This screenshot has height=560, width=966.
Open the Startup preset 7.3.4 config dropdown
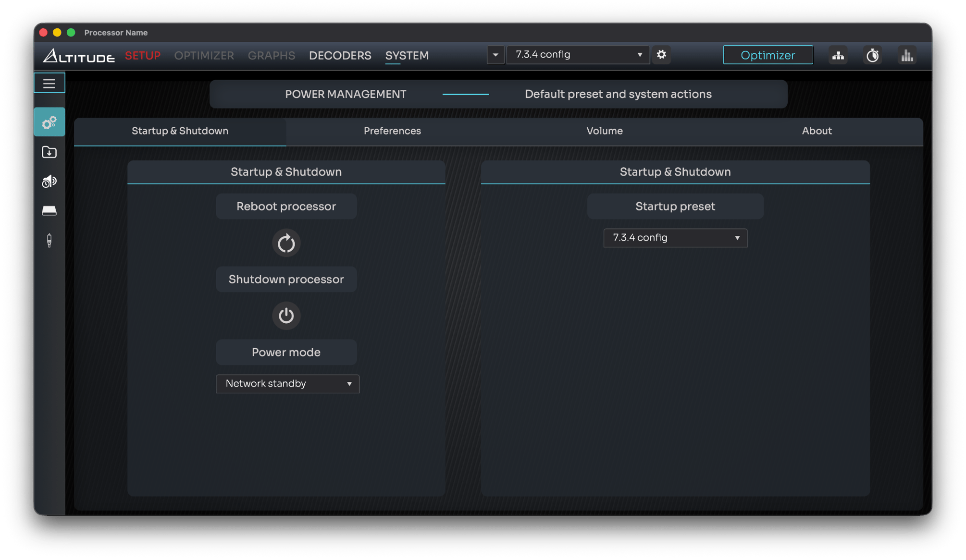675,238
